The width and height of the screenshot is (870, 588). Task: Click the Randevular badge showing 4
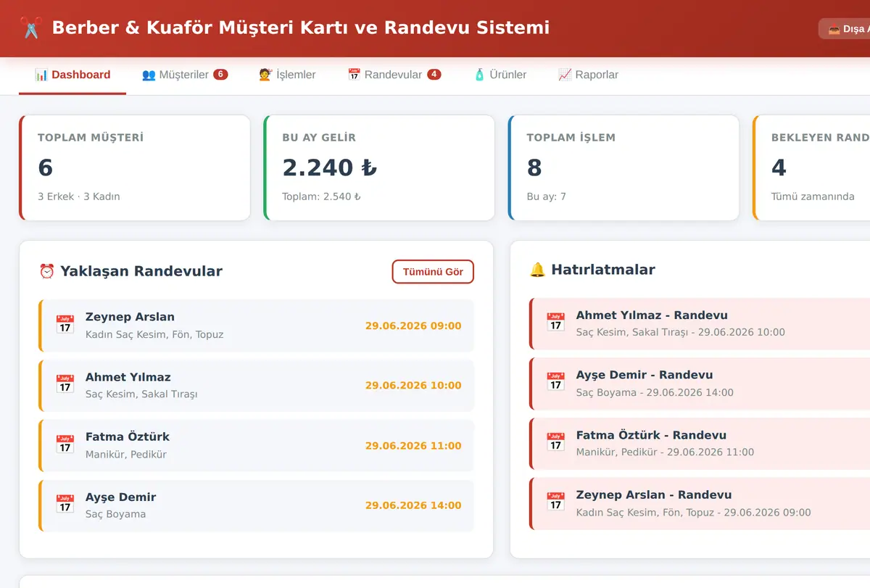pos(434,75)
